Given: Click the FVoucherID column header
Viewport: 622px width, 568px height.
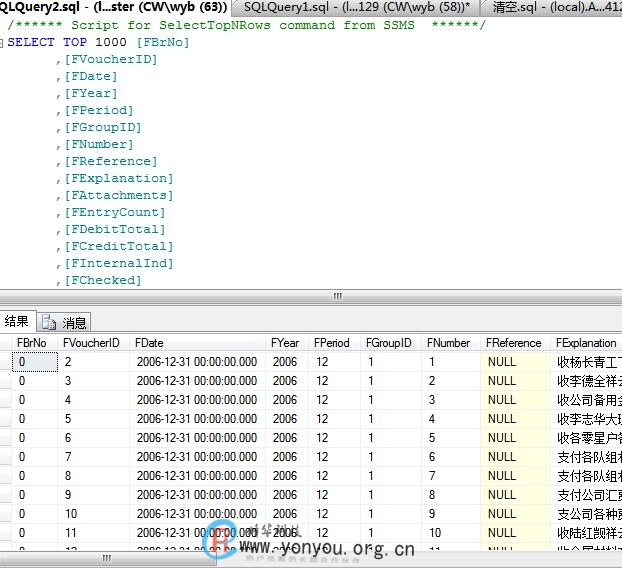Looking at the screenshot, I should click(x=94, y=343).
